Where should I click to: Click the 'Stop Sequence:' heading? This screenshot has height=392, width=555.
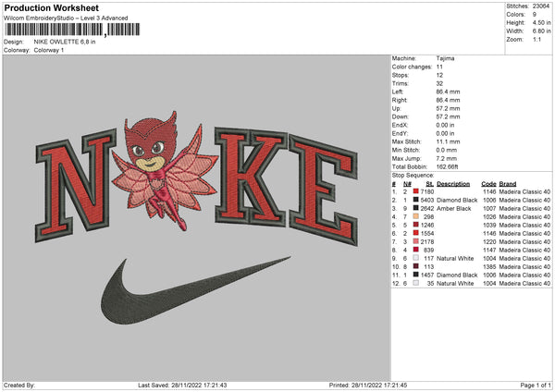tap(413, 175)
